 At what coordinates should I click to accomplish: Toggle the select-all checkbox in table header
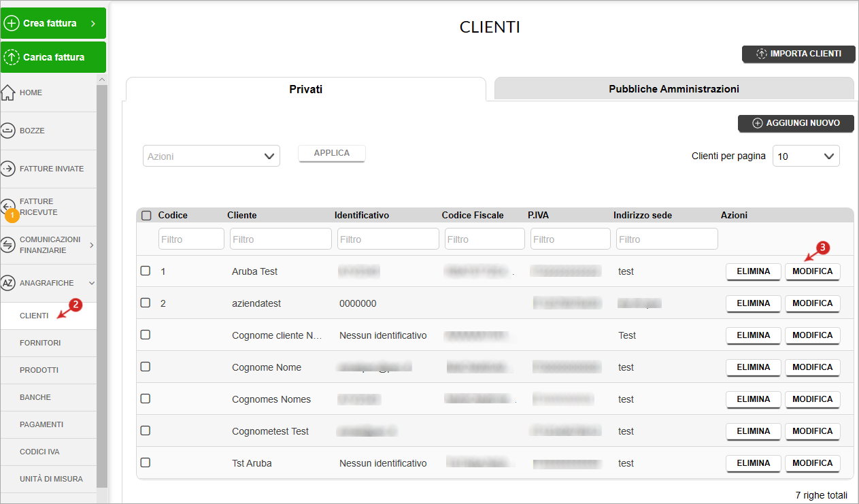[x=146, y=216]
